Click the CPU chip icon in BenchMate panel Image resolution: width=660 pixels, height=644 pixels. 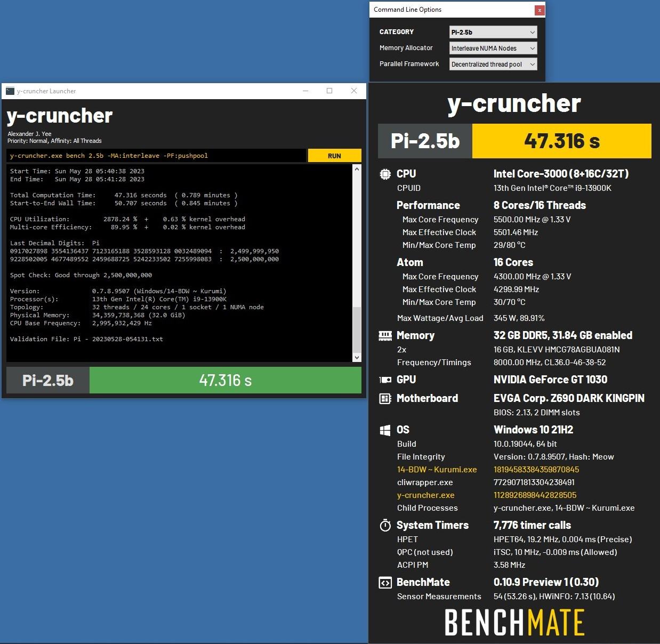385,174
